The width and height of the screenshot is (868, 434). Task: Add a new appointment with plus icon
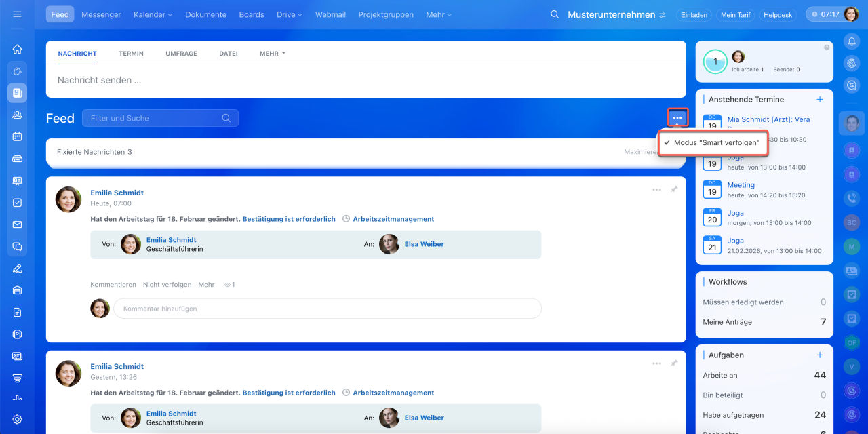(x=819, y=99)
